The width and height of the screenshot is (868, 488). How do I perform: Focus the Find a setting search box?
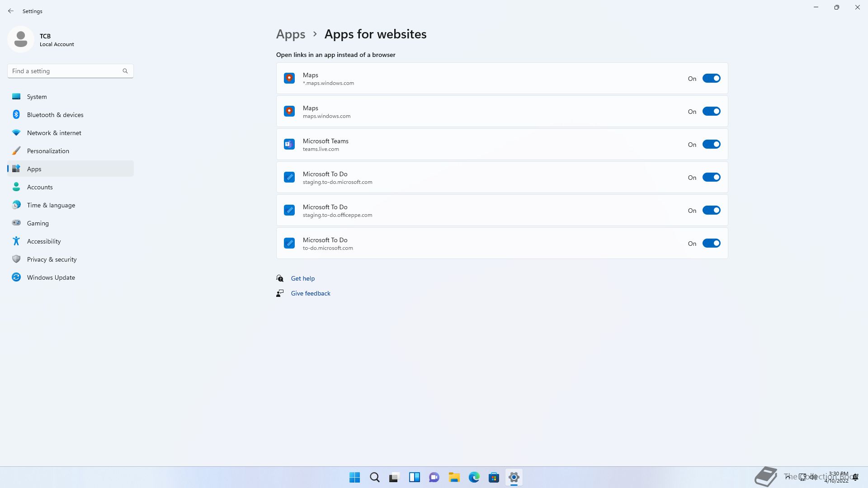(70, 71)
